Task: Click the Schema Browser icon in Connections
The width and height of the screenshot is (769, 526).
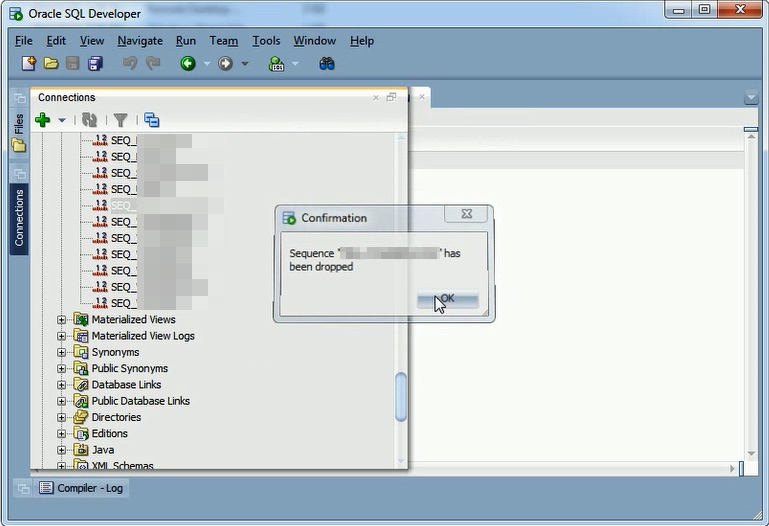Action: [x=152, y=120]
